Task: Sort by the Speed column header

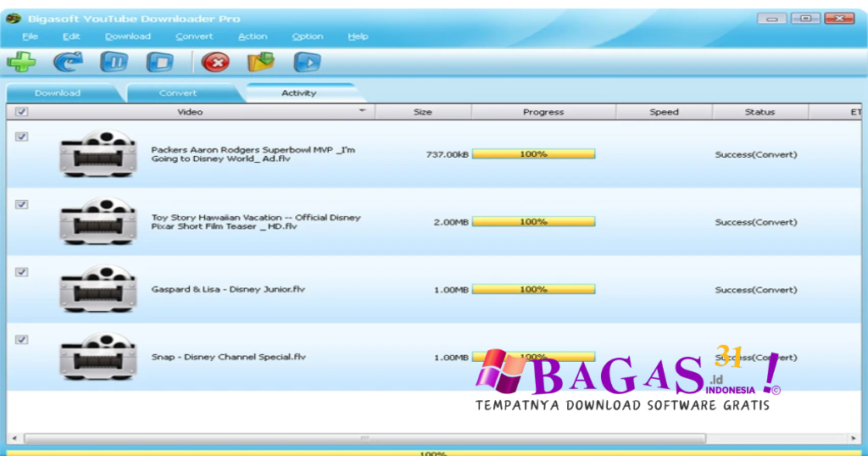Action: click(664, 112)
